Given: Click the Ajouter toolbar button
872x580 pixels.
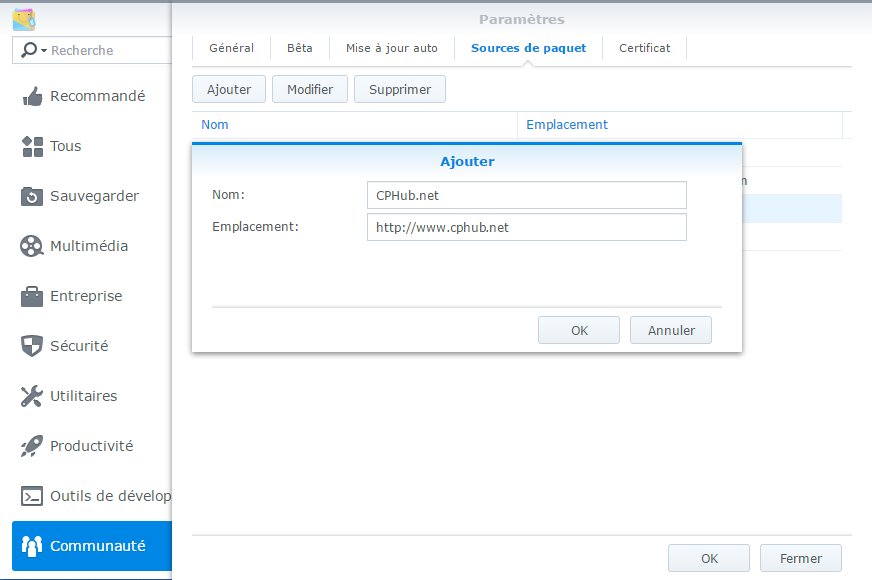Looking at the screenshot, I should pyautogui.click(x=229, y=90).
